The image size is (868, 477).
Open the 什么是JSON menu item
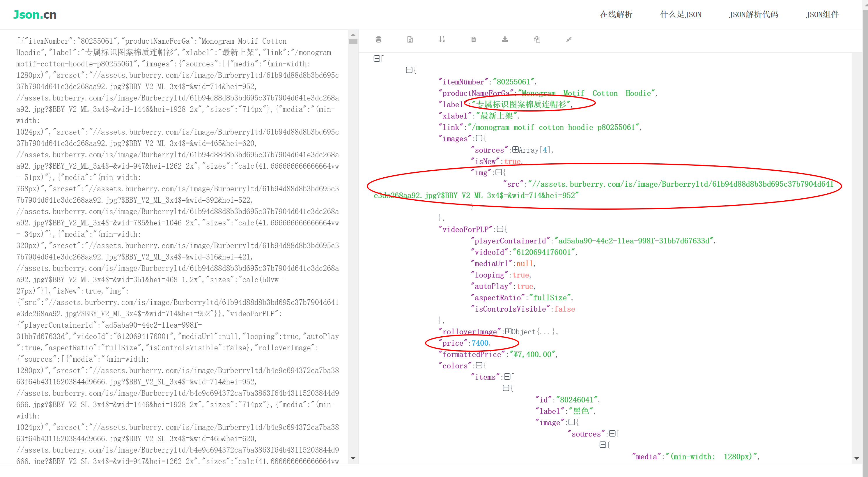point(681,15)
